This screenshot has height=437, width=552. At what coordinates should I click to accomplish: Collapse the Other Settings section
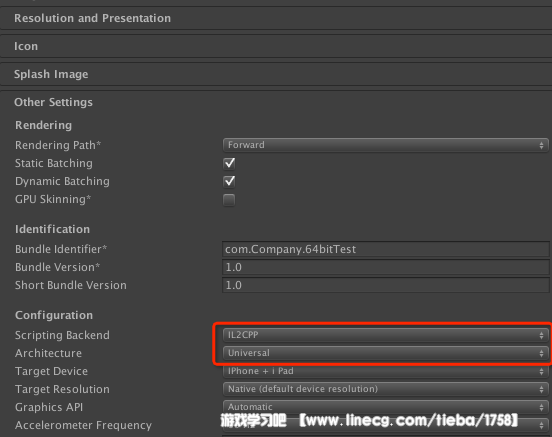pos(53,102)
